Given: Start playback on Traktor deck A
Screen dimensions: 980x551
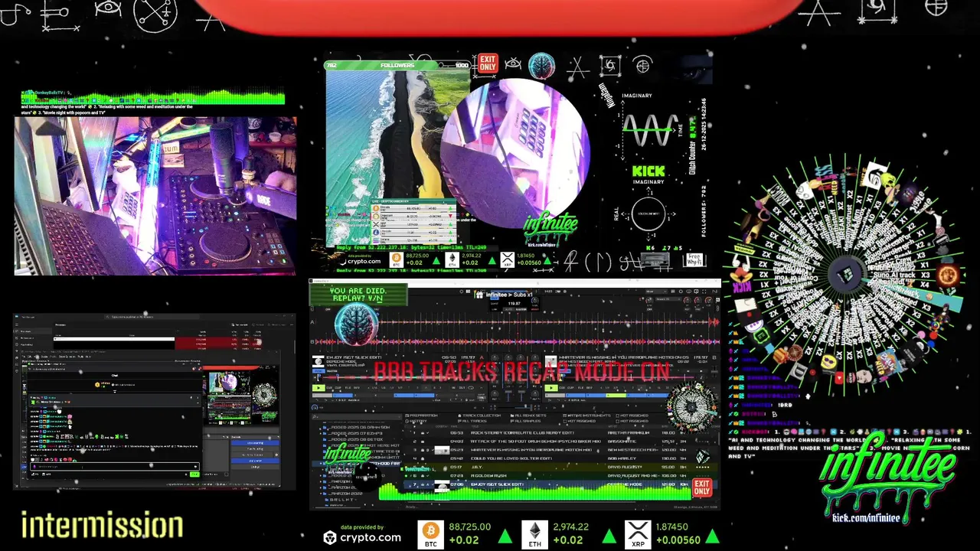Looking at the screenshot, I should coord(318,388).
